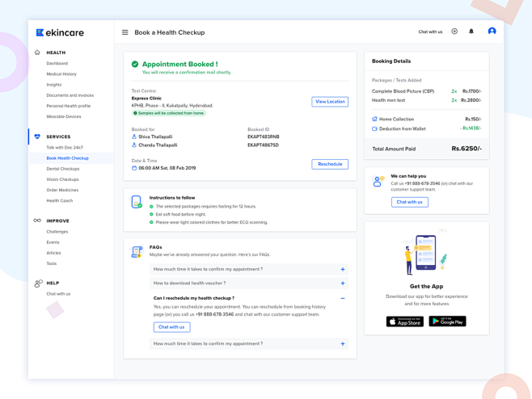Screen dimensions: 532x399
Task: Select Order Medicines in sidebar
Action: tap(62, 190)
